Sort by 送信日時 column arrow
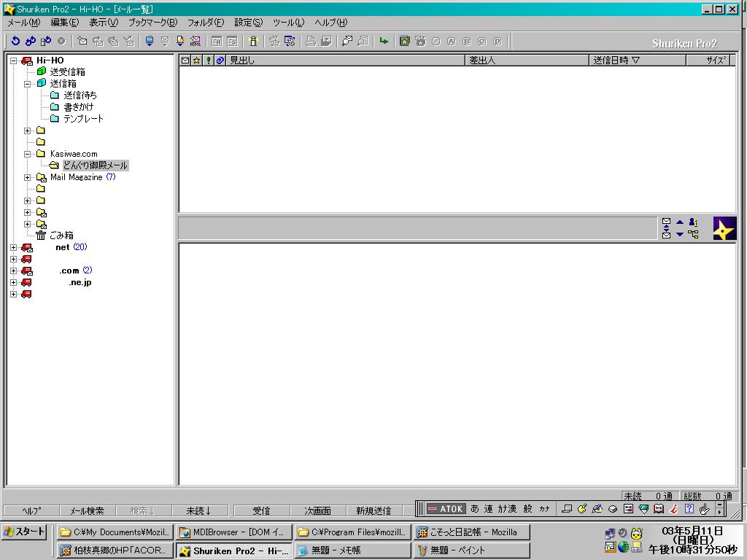The height and width of the screenshot is (560, 747). click(x=635, y=61)
